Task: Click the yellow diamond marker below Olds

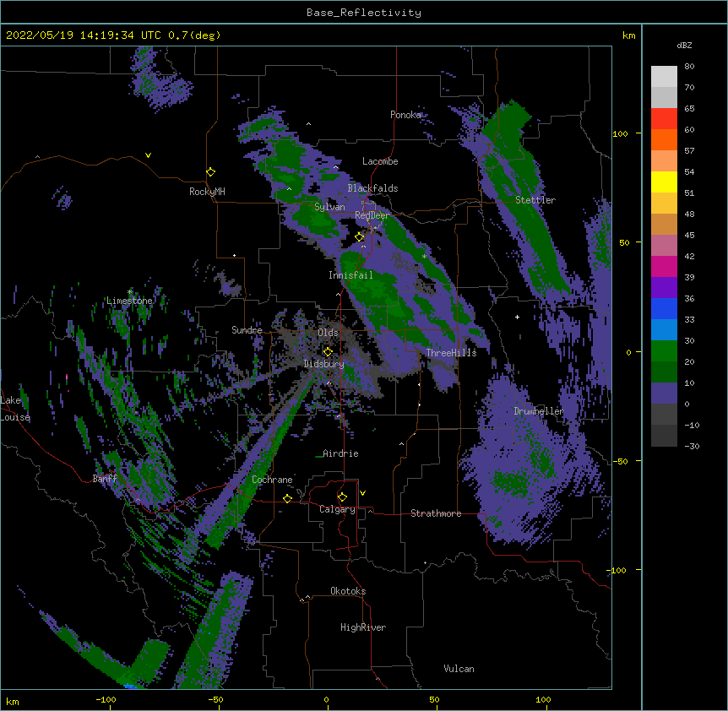Action: click(x=328, y=352)
